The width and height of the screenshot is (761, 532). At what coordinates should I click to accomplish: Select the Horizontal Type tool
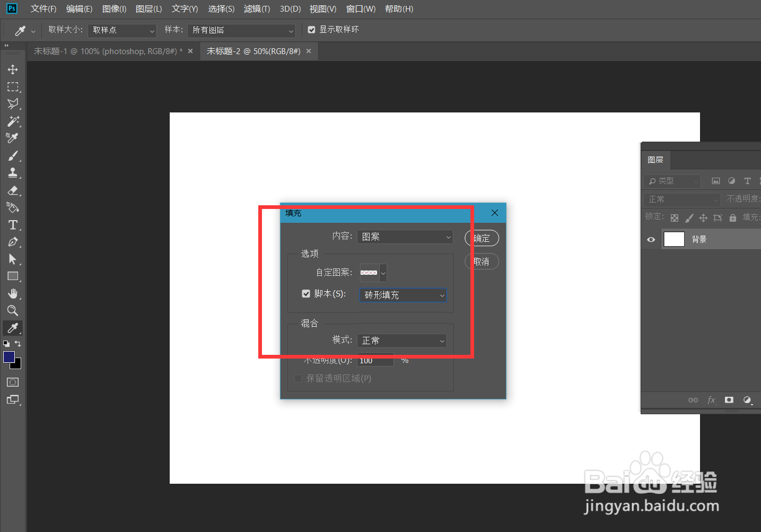(x=13, y=225)
